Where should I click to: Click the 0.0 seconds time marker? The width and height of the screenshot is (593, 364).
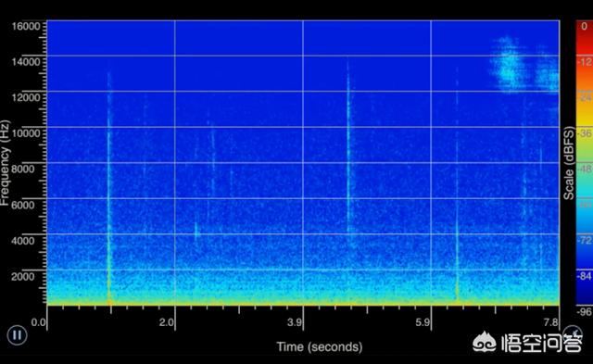coord(39,322)
